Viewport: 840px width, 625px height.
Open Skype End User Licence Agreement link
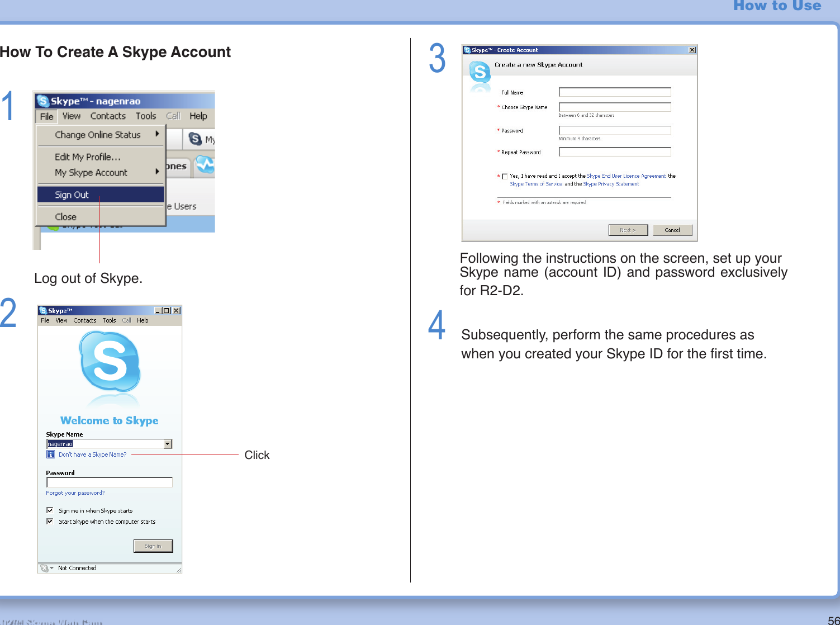(626, 176)
